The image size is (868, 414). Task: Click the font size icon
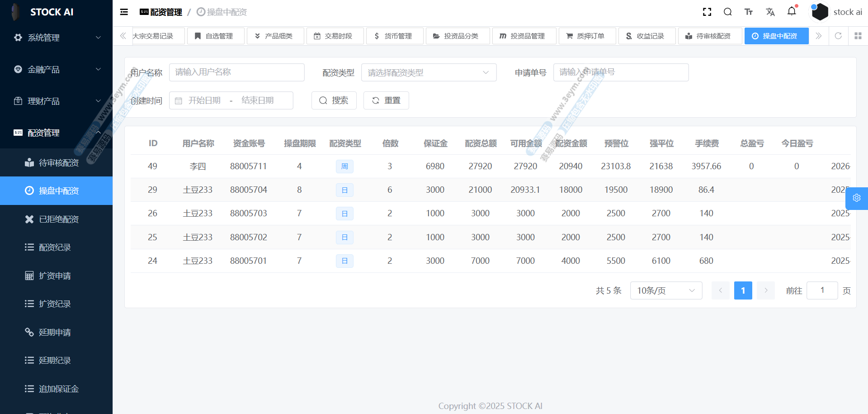(749, 12)
